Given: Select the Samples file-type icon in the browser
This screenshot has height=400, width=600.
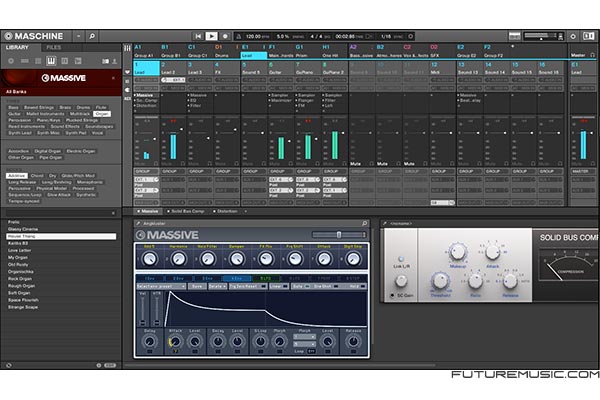Looking at the screenshot, I should [x=78, y=61].
